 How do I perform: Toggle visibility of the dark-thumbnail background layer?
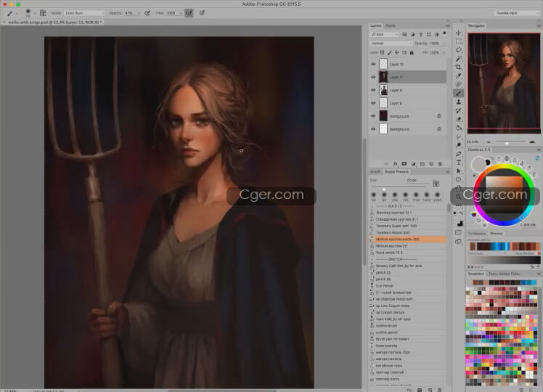click(373, 116)
